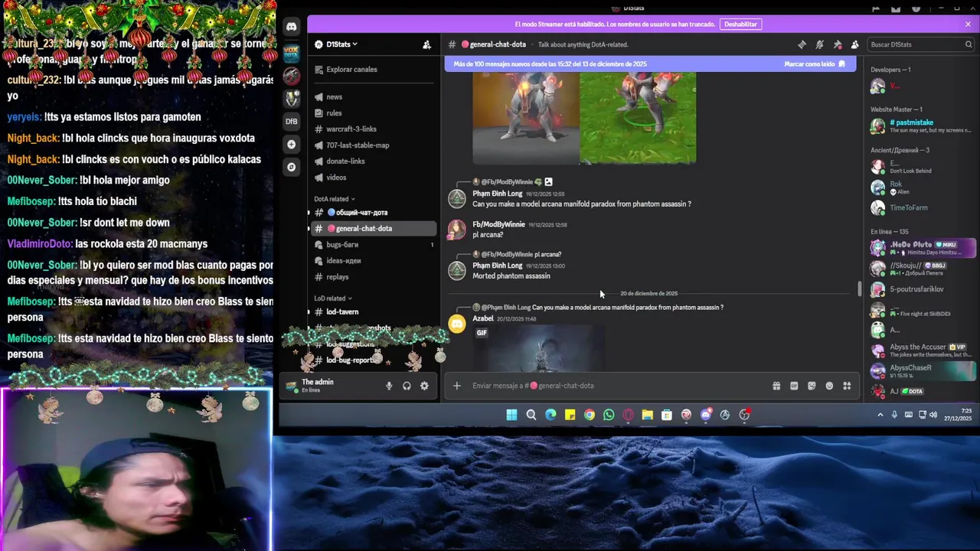The image size is (980, 551).
Task: Open member Abyss the Accuser
Action: [922, 350]
